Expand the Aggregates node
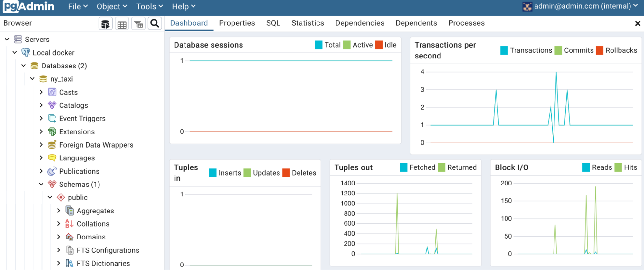Viewport: 644px width, 270px height. [59, 211]
